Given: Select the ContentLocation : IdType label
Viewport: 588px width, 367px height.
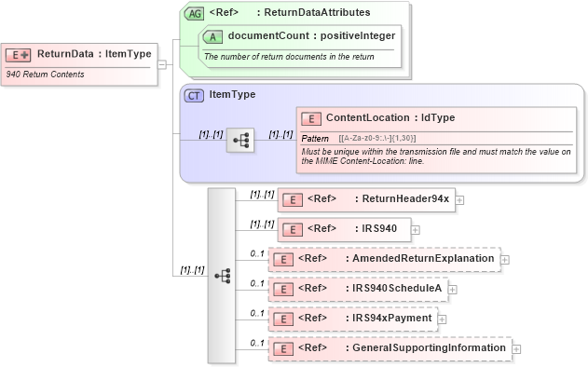Looking at the screenshot, I should 390,117.
